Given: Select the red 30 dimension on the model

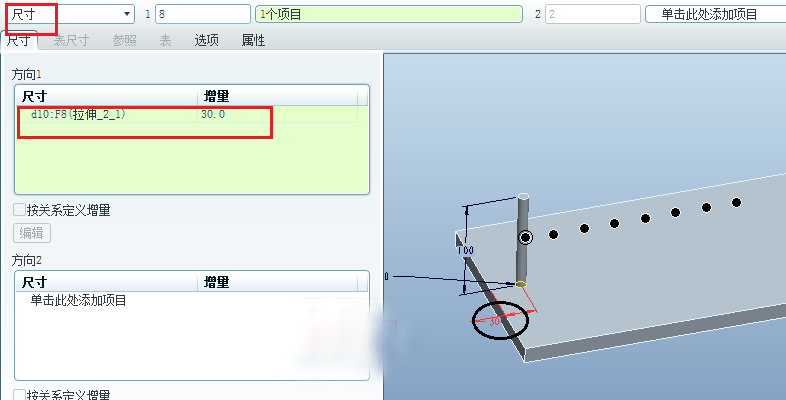Looking at the screenshot, I should [494, 321].
